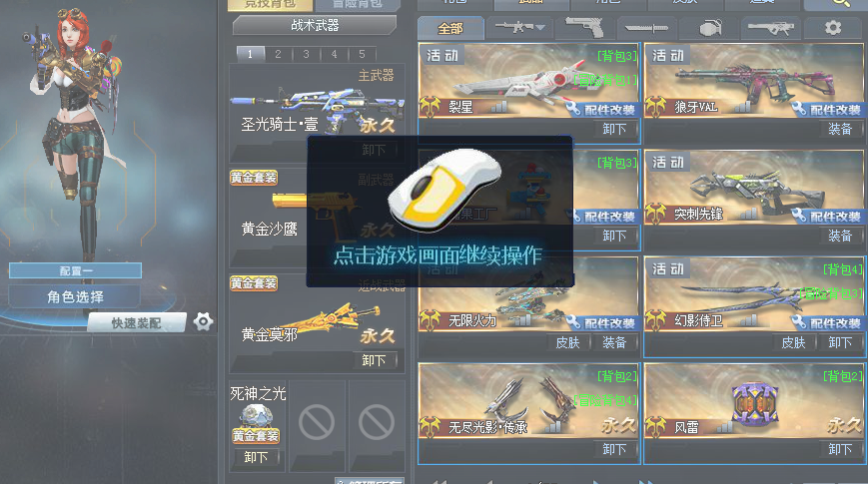868x484 pixels.
Task: Unequip 风雷 with 卸下 button
Action: coord(840,449)
